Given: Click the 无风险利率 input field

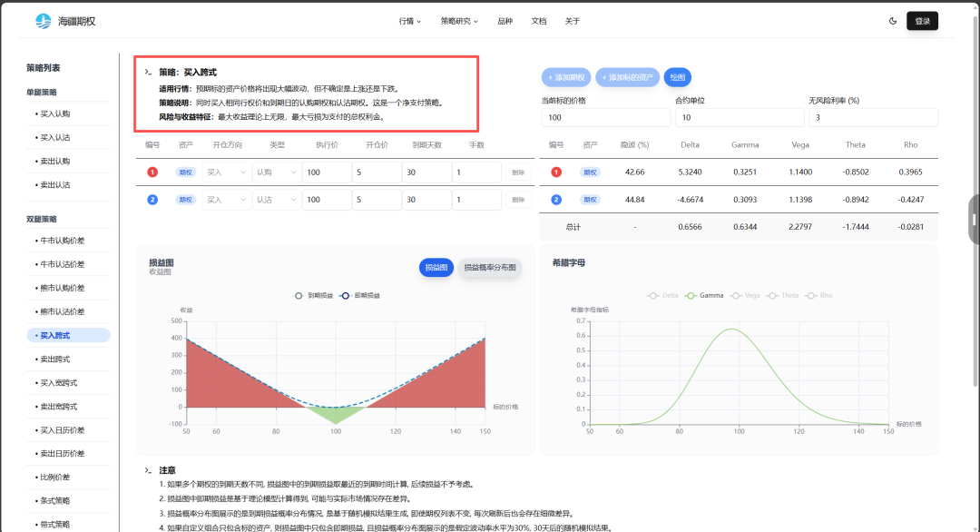Looking at the screenshot, I should pos(872,118).
